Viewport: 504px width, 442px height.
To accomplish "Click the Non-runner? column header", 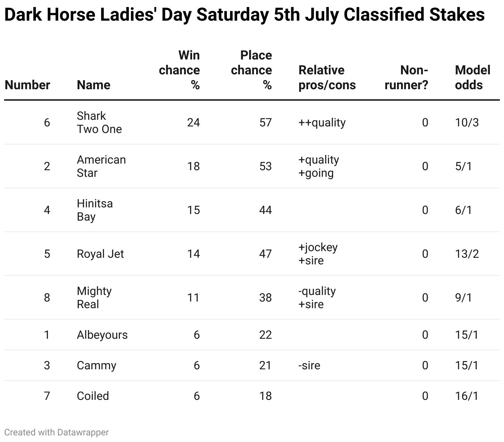I will click(x=406, y=77).
